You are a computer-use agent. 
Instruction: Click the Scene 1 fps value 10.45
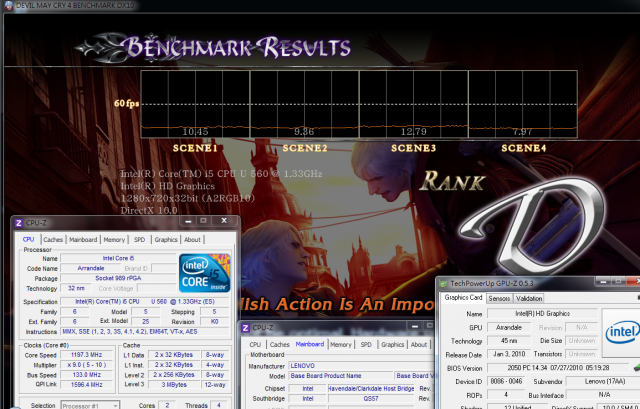click(195, 132)
